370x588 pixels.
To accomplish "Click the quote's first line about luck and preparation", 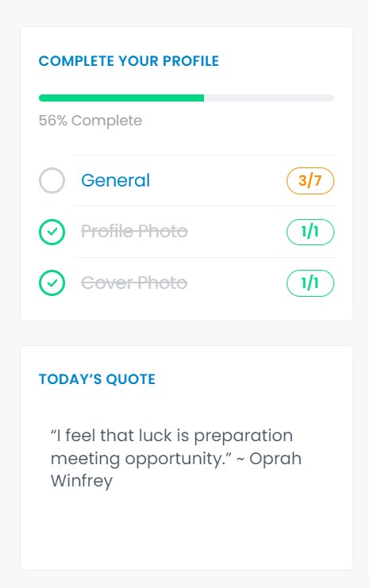I will click(x=172, y=436).
